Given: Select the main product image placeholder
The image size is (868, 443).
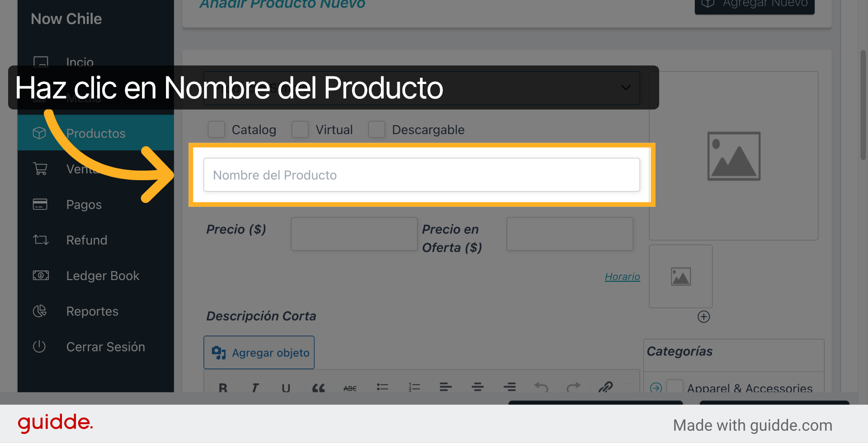Looking at the screenshot, I should tap(734, 156).
